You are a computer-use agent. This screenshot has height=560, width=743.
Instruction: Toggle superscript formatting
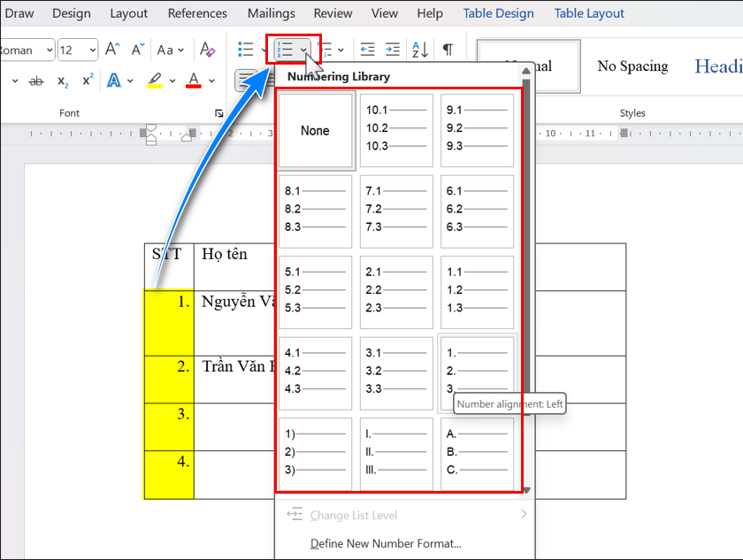88,81
